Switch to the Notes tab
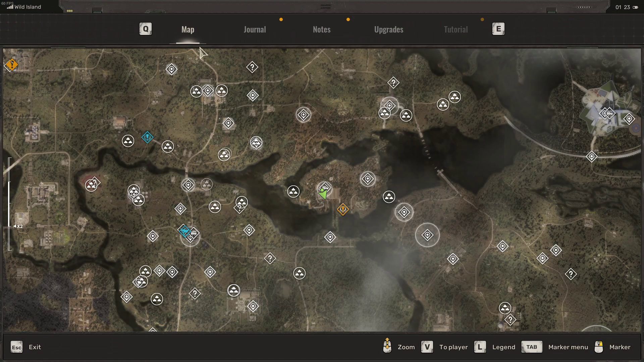The height and width of the screenshot is (362, 644). (322, 29)
